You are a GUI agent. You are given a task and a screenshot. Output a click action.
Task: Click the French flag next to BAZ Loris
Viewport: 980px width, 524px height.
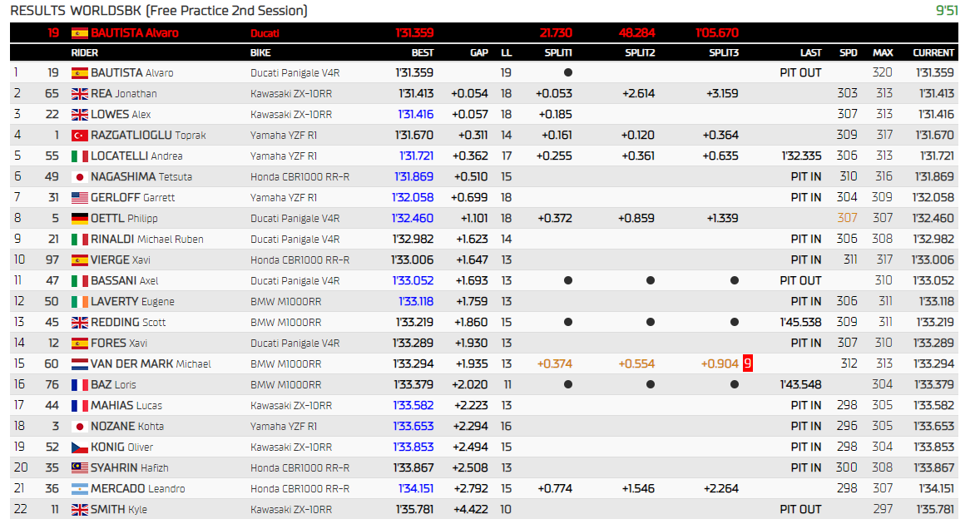coord(79,385)
